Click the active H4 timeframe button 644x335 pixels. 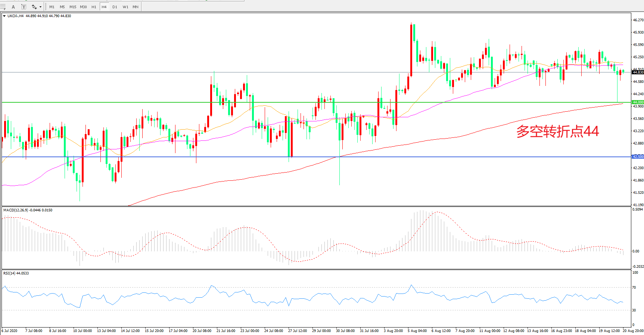coord(104,7)
